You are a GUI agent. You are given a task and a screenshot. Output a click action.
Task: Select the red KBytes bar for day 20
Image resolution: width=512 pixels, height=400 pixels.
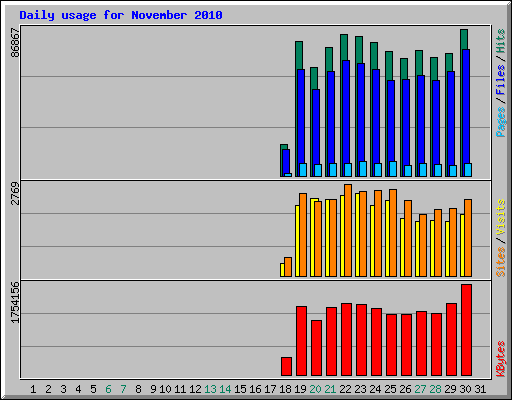316,348
